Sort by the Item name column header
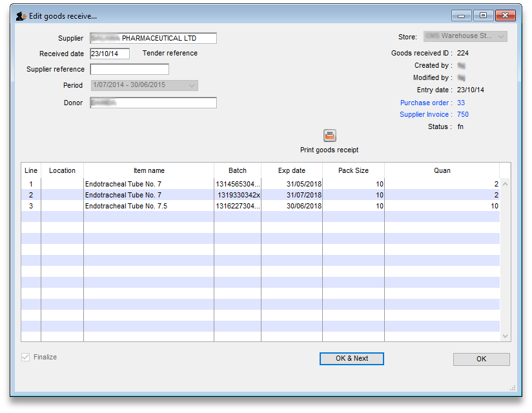 point(148,170)
